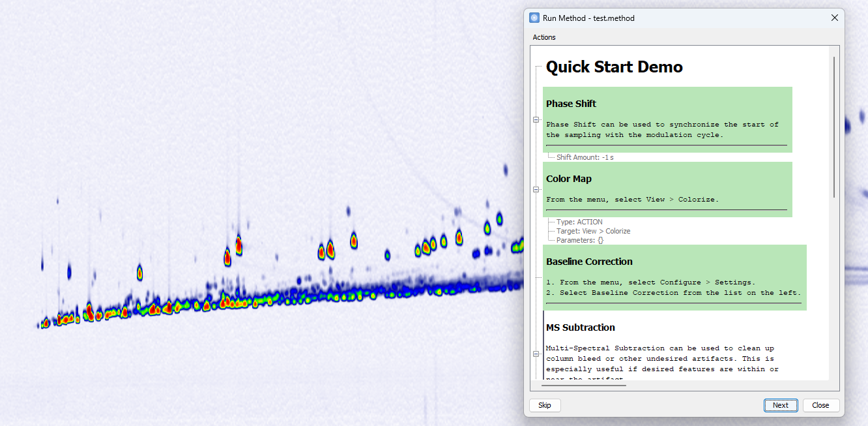Collapse the MS Subtraction tree node
This screenshot has width=868, height=426.
tap(536, 353)
